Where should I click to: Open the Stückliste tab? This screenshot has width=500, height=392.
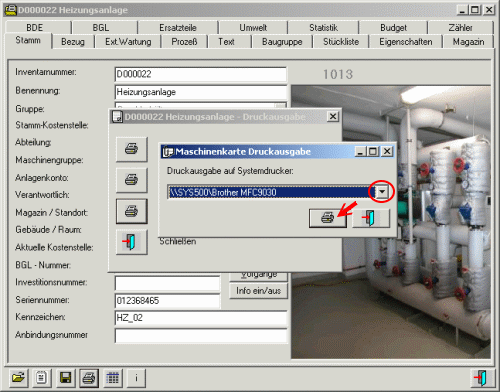(341, 42)
